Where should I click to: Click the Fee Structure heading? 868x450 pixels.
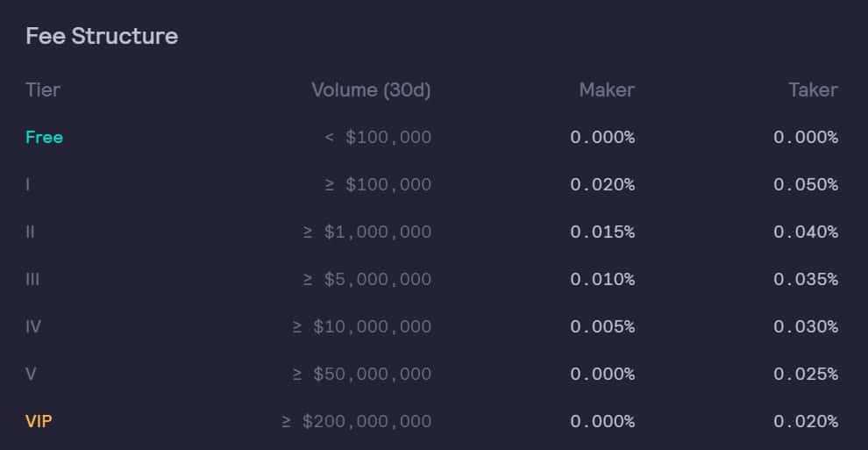point(102,36)
